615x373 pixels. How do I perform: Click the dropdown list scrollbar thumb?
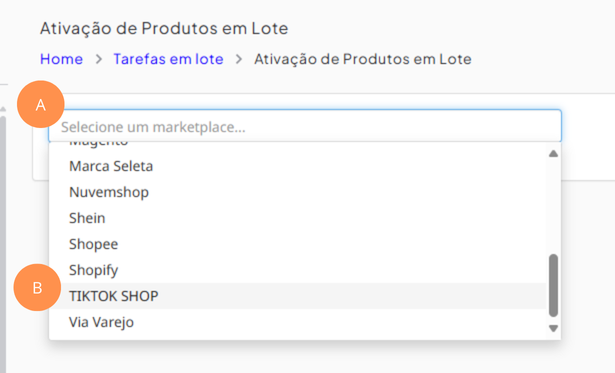point(553,285)
